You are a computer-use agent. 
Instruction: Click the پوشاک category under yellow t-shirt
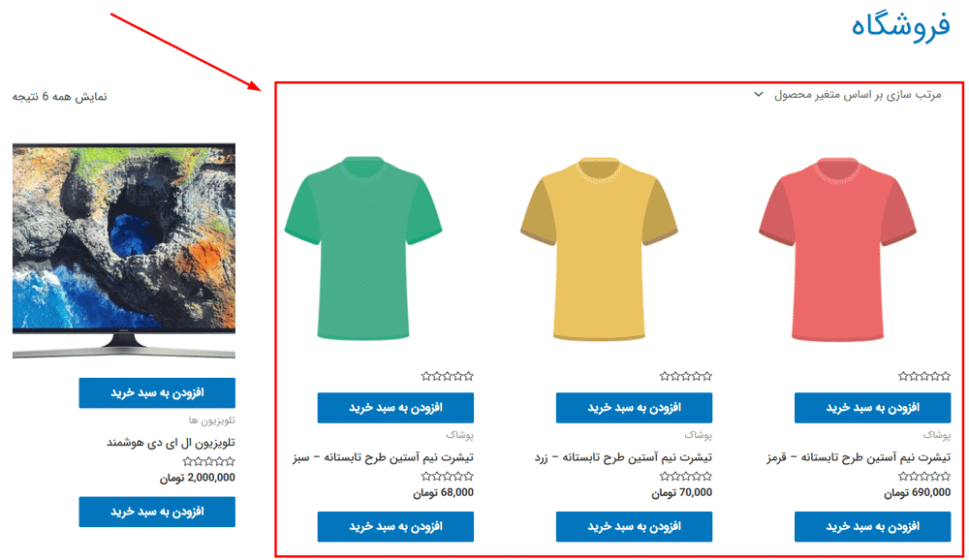[x=698, y=435]
